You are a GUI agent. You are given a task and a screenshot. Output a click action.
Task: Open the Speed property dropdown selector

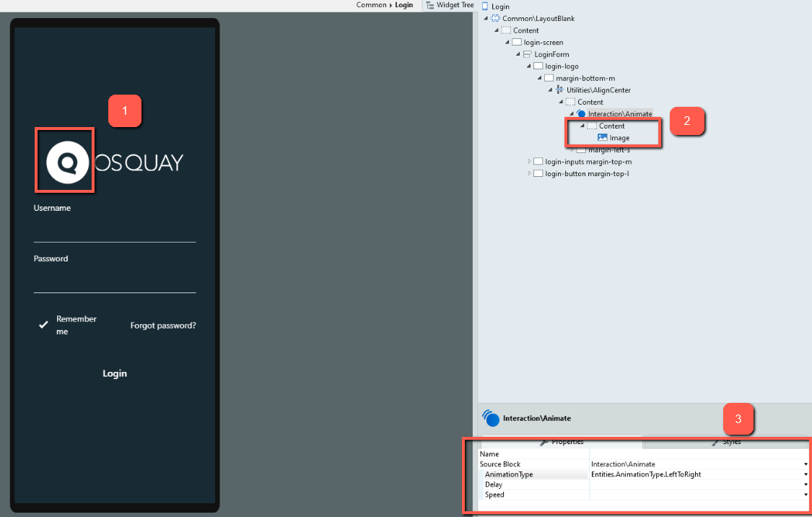point(806,495)
